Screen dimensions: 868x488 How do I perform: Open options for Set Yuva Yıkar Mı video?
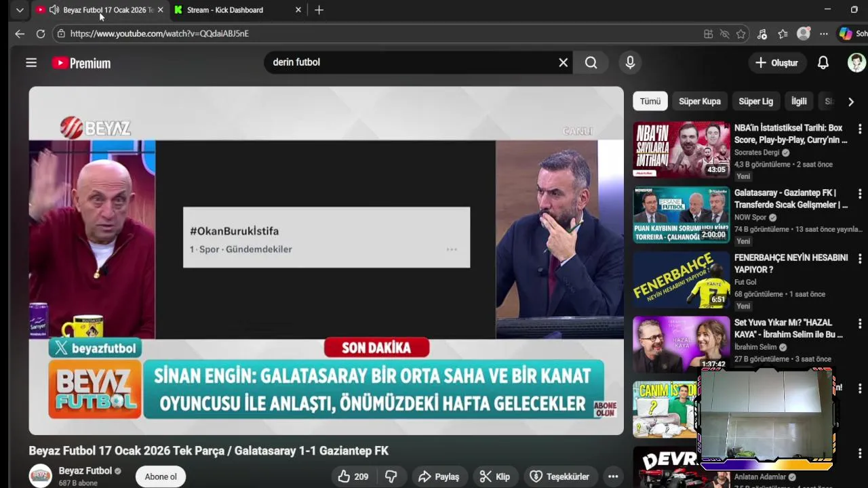(860, 324)
